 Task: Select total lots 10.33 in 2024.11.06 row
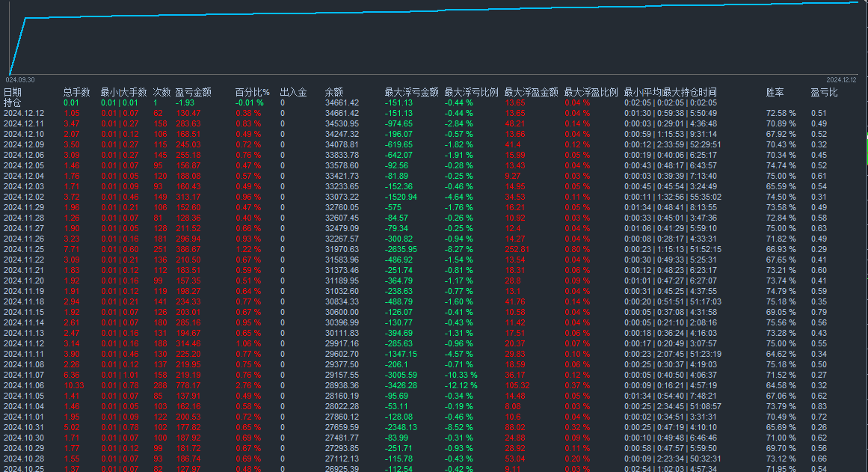coord(73,385)
